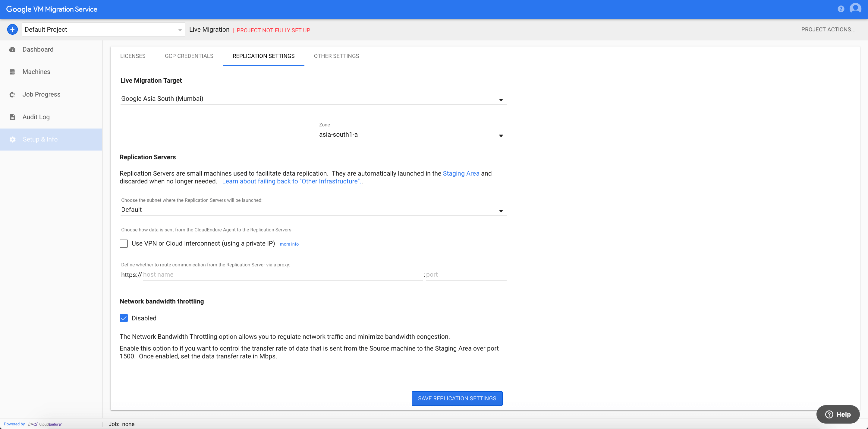Click the more info link

tap(289, 244)
